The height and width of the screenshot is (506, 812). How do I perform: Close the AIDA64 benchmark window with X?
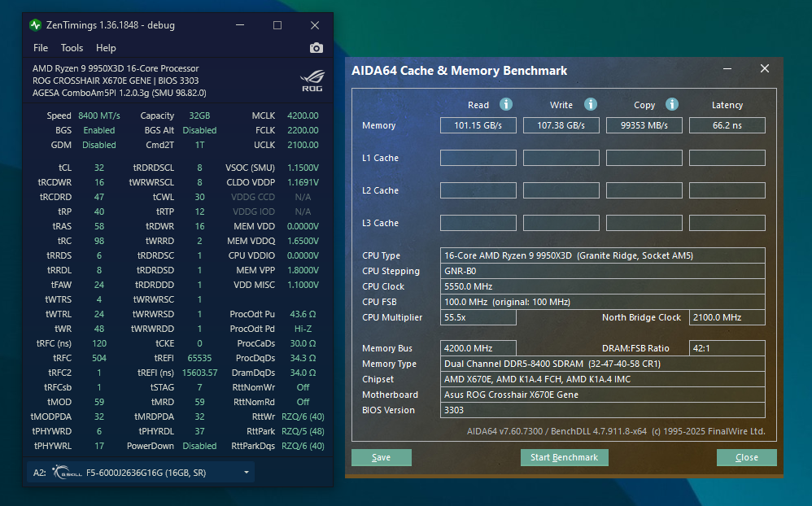764,69
